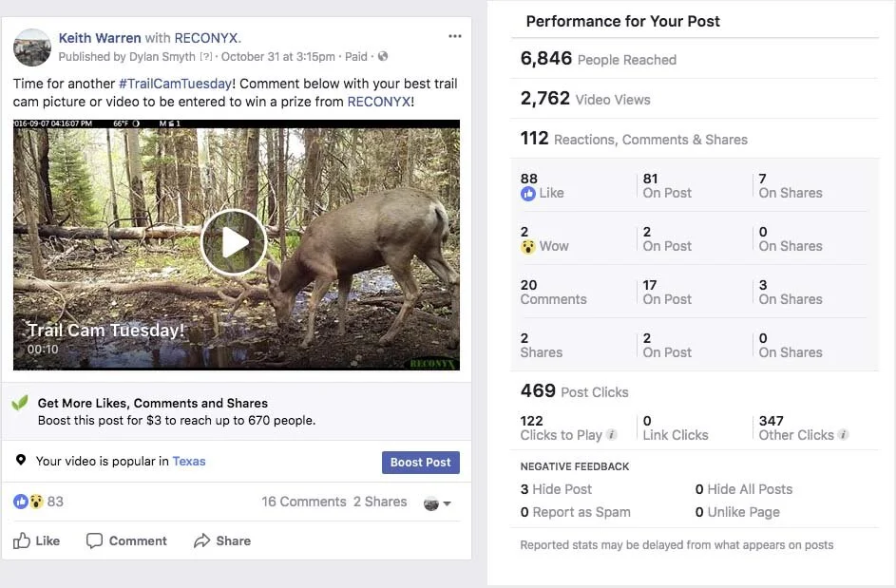Open Keith Warren's profile picture
The height and width of the screenshot is (588, 896).
[x=32, y=47]
